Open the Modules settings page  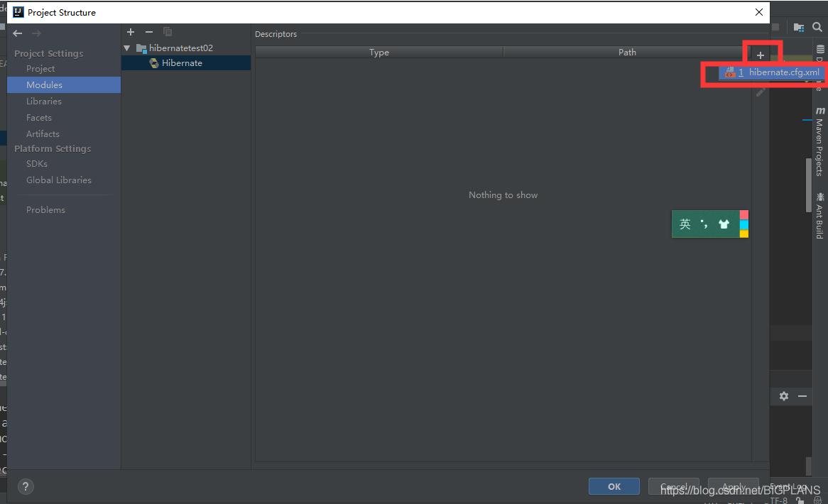pos(64,85)
